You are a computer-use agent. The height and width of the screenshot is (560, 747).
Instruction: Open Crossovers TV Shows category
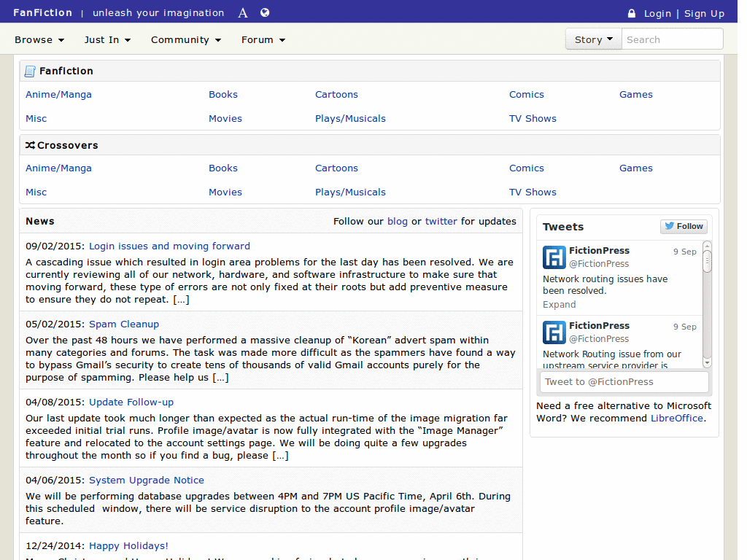click(533, 192)
